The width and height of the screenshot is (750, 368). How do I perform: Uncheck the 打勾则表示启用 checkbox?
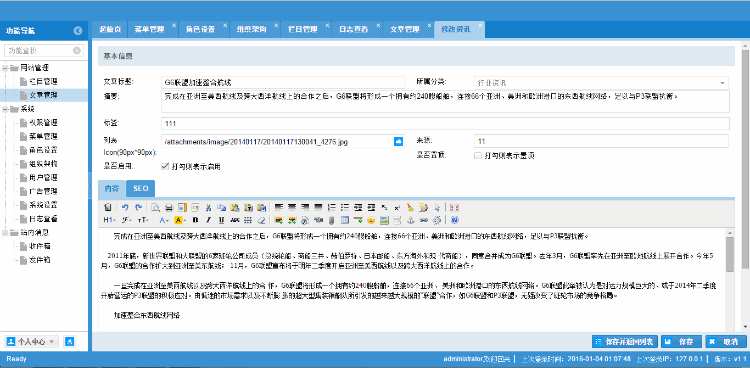coord(165,167)
